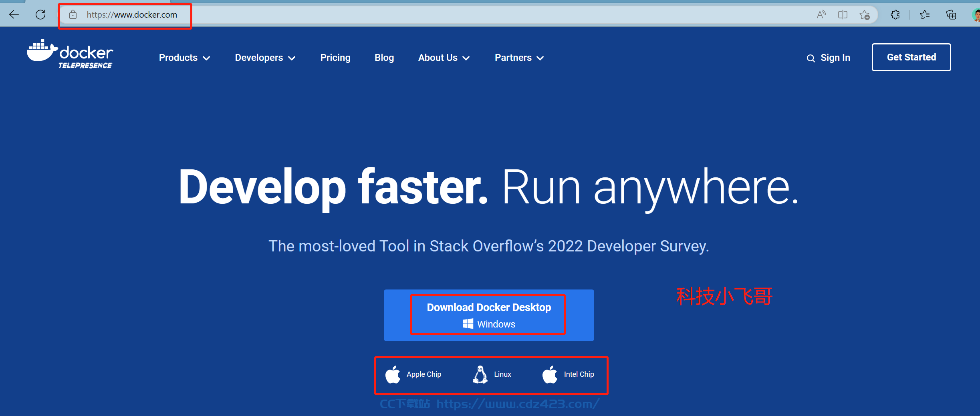Click Sign In link

[835, 58]
